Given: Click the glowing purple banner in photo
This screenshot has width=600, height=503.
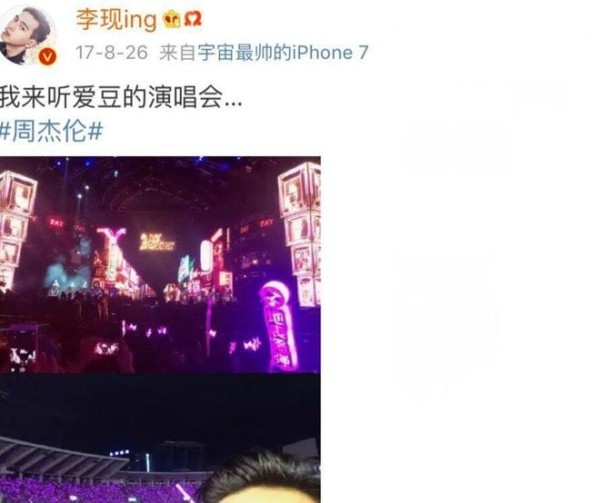Looking at the screenshot, I should [279, 326].
